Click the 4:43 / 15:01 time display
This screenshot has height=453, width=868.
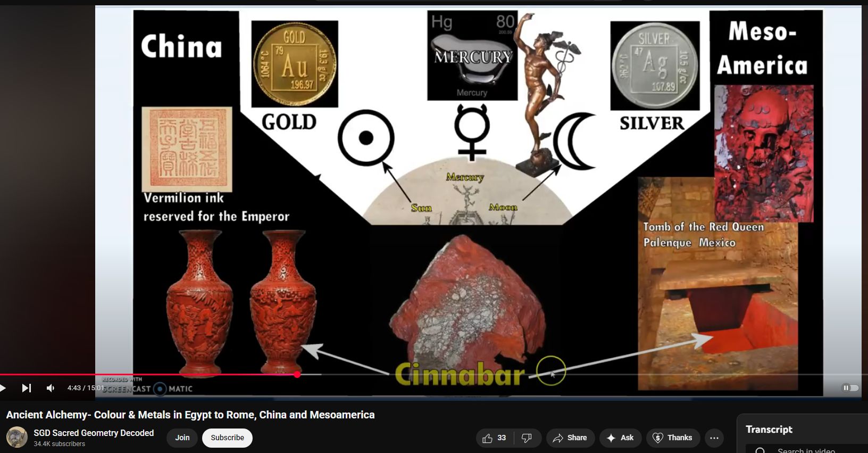point(85,388)
